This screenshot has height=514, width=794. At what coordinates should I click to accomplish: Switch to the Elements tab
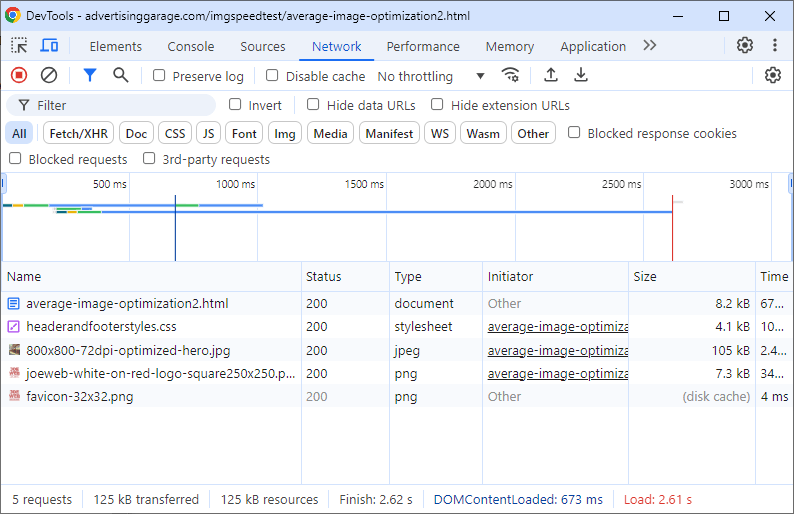point(115,47)
